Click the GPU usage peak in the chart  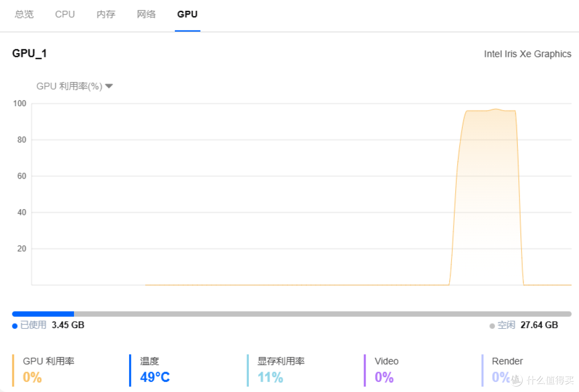[496, 109]
